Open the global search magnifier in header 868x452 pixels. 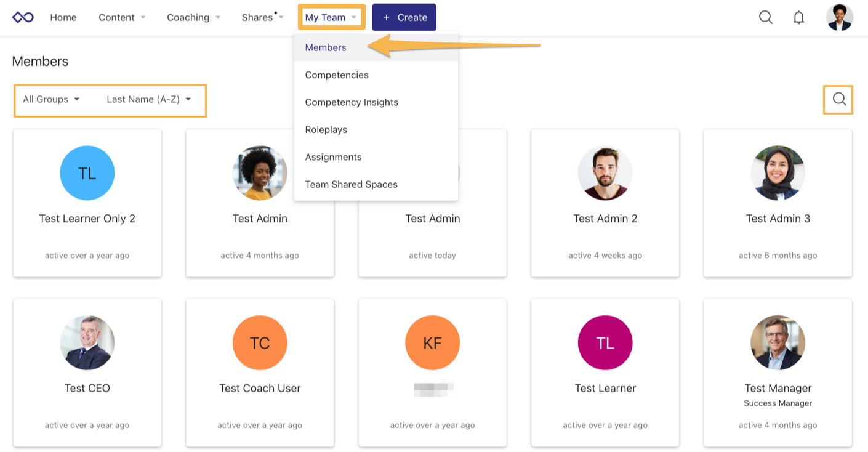coord(765,17)
